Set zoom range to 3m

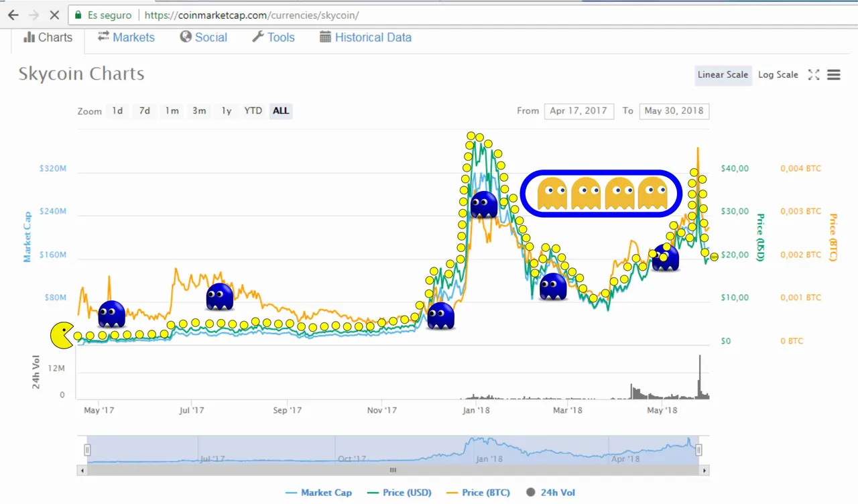199,111
